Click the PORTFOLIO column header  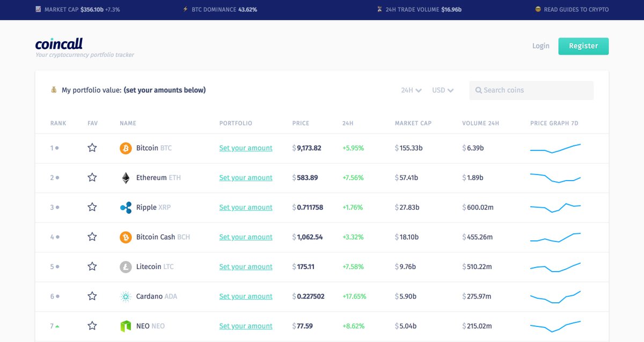pos(235,123)
